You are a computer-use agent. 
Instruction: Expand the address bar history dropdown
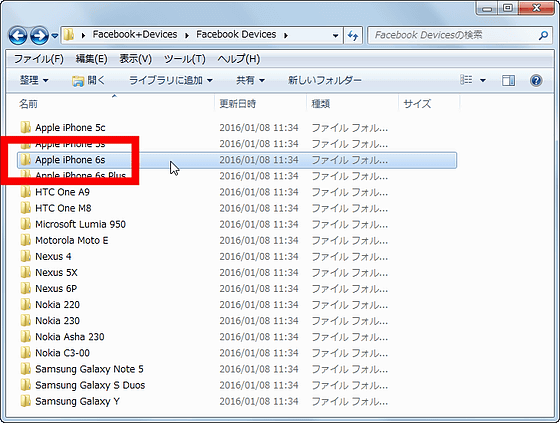click(335, 35)
